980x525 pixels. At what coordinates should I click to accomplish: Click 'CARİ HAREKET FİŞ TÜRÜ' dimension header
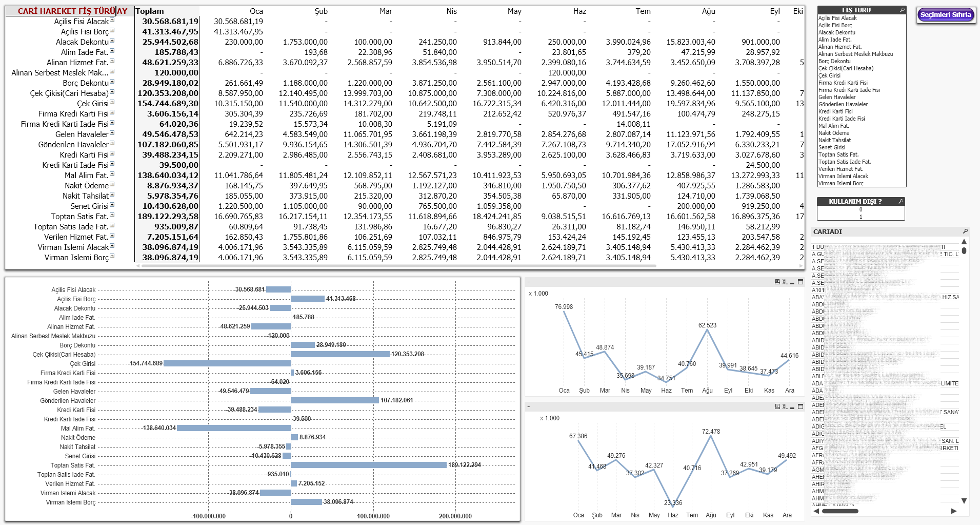tap(67, 11)
